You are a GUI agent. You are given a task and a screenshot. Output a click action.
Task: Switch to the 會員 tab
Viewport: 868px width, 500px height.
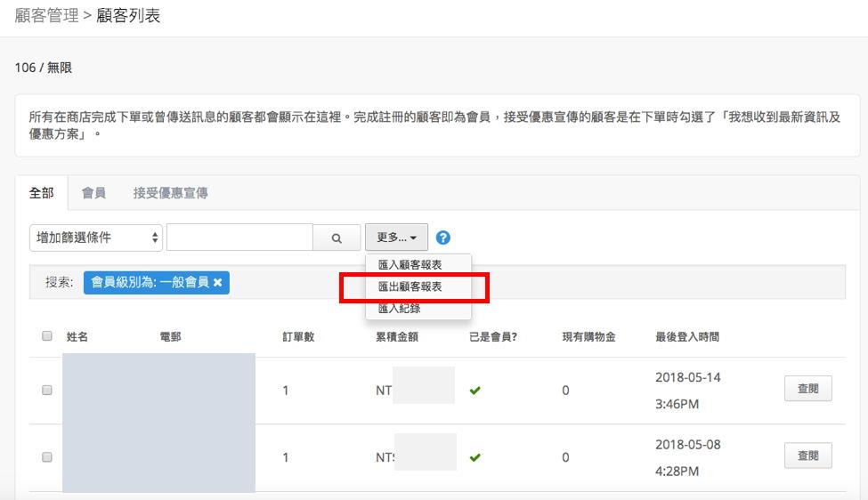[x=93, y=193]
